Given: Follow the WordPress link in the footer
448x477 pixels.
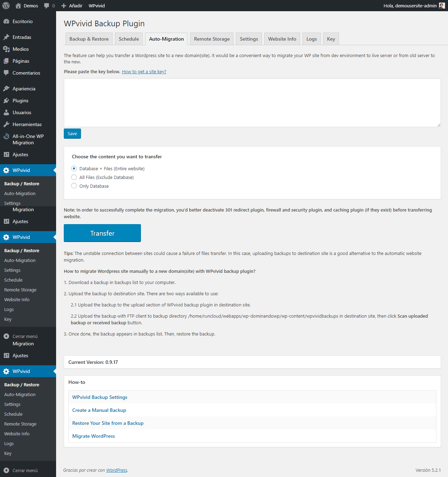Looking at the screenshot, I should click(117, 470).
